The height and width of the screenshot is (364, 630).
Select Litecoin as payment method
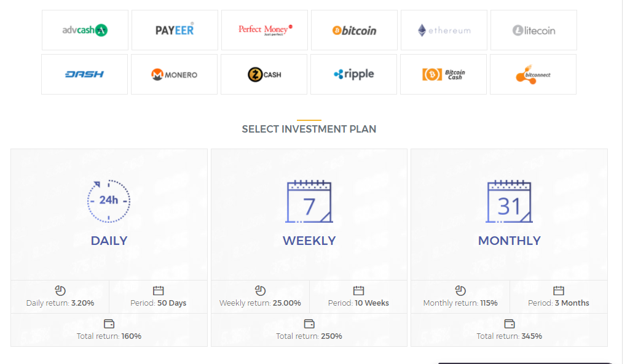tap(534, 30)
